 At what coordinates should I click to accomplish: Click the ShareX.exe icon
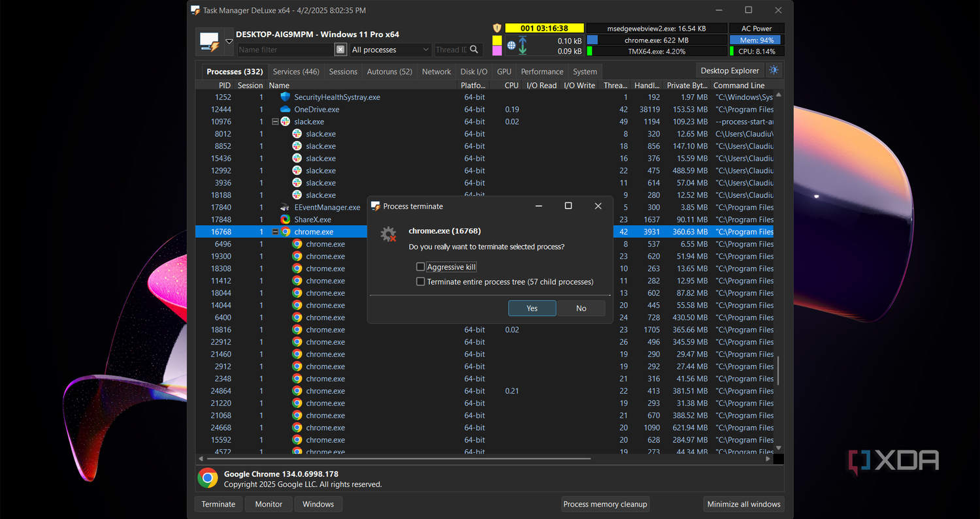(286, 219)
